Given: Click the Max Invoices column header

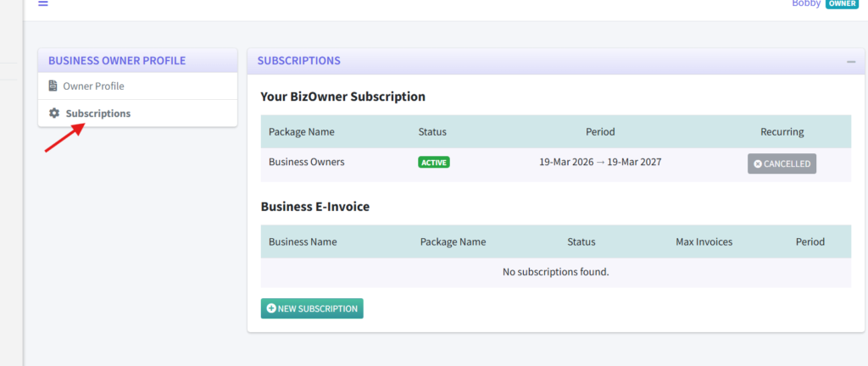Looking at the screenshot, I should coord(704,241).
